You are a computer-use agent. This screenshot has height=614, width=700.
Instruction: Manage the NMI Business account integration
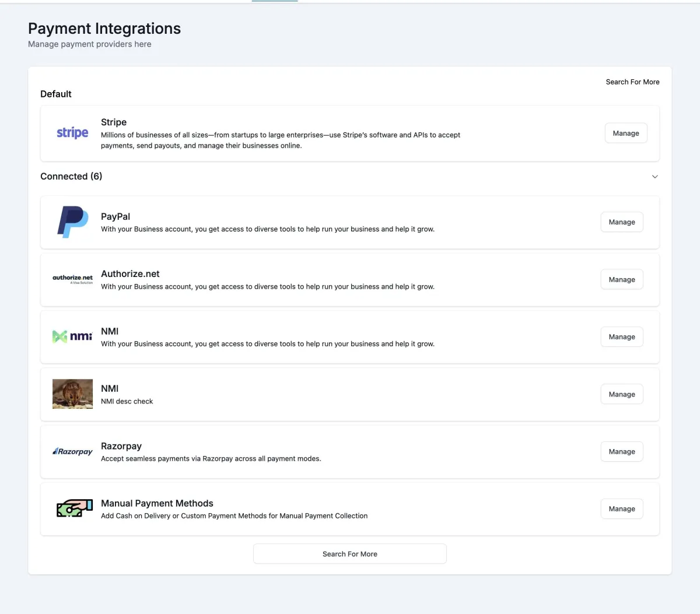tap(622, 337)
